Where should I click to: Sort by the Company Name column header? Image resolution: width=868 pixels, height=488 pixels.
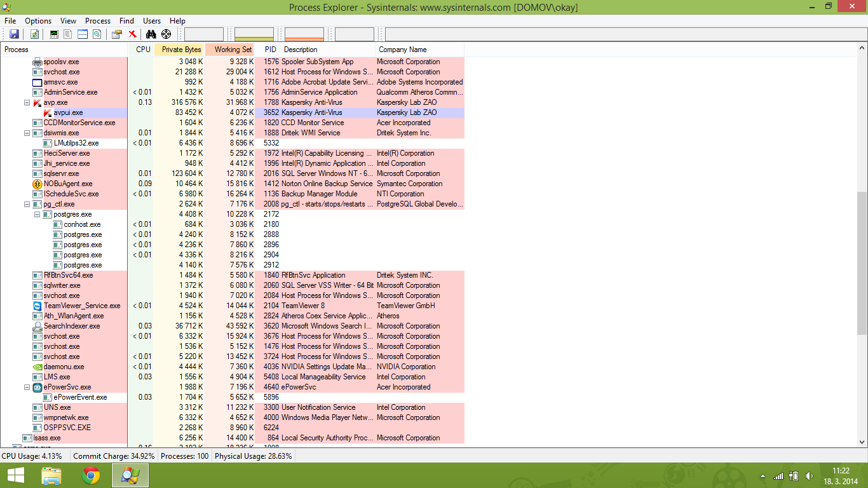pos(420,50)
